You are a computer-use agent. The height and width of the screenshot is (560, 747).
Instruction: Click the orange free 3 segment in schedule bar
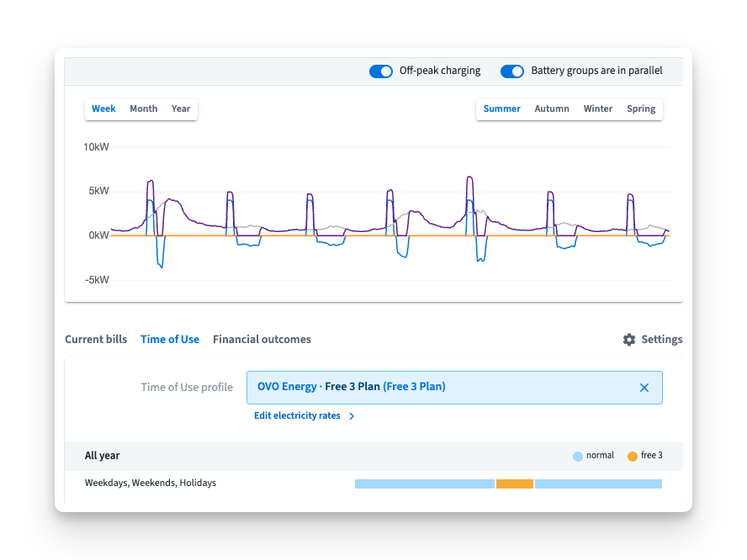[x=514, y=484]
